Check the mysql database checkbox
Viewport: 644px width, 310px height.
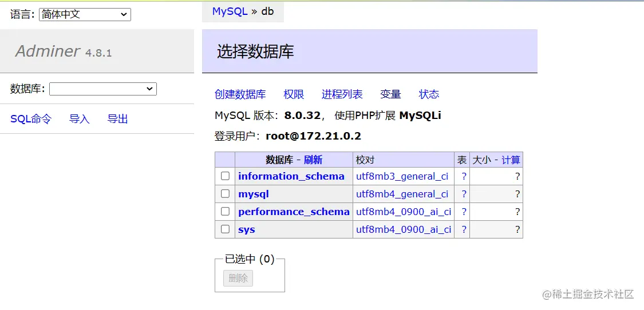pos(225,194)
